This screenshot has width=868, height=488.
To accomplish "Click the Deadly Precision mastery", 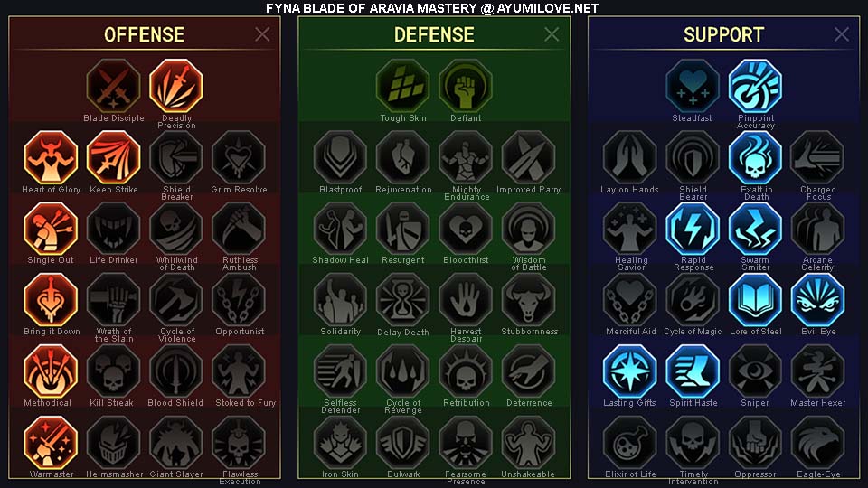I will pos(176,87).
